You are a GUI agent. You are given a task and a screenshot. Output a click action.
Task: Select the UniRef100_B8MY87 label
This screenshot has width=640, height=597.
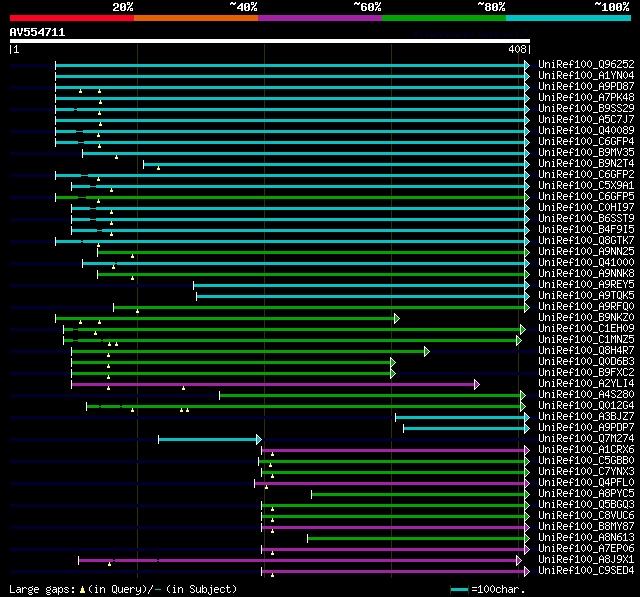[586, 527]
